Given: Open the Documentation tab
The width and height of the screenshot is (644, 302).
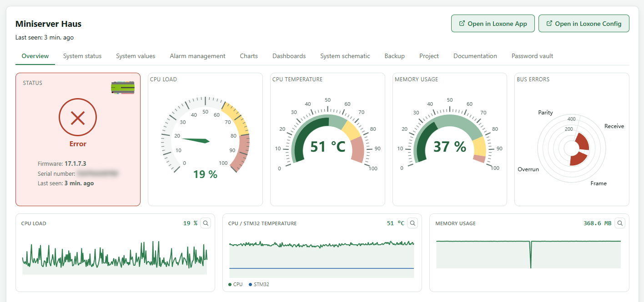Looking at the screenshot, I should (475, 56).
